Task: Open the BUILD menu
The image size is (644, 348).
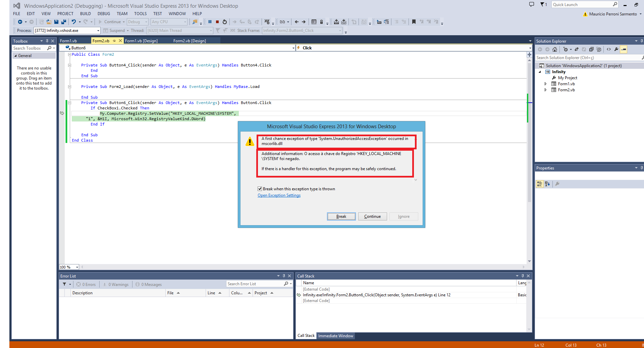Action: pos(85,14)
